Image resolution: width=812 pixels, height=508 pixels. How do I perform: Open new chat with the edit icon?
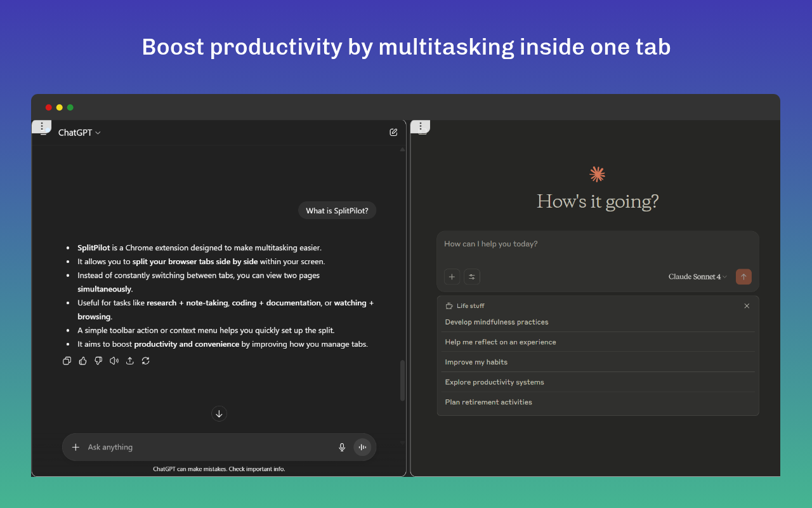pos(393,133)
